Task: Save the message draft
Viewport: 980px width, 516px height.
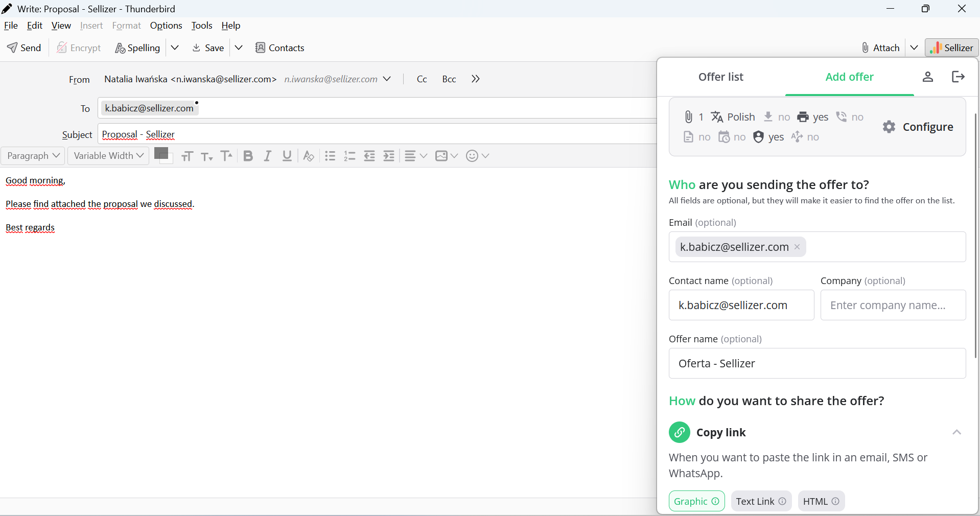Action: [x=208, y=48]
